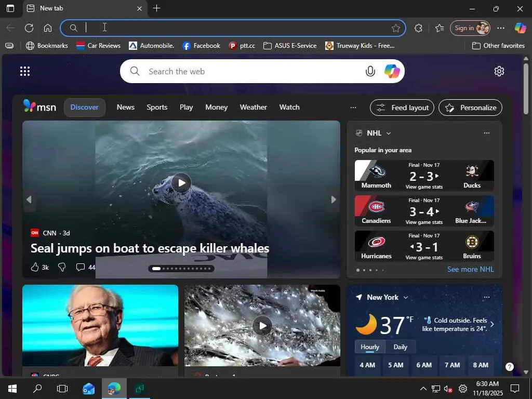Open the Car Reviews bookmark
The width and height of the screenshot is (532, 399).
(x=98, y=46)
